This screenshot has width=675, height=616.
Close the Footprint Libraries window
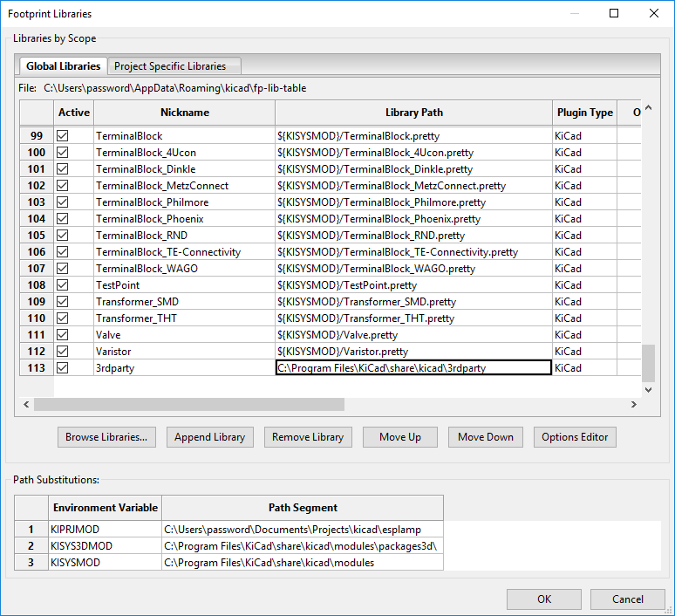click(x=654, y=13)
